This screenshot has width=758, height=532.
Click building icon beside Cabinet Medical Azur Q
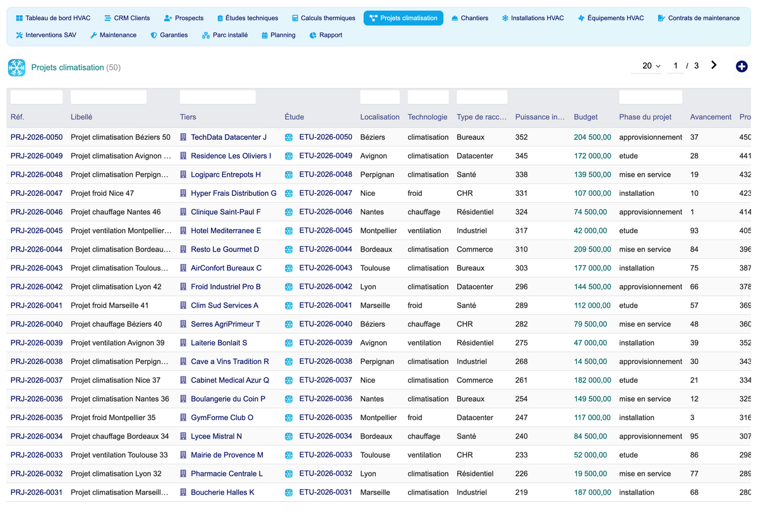click(x=184, y=380)
